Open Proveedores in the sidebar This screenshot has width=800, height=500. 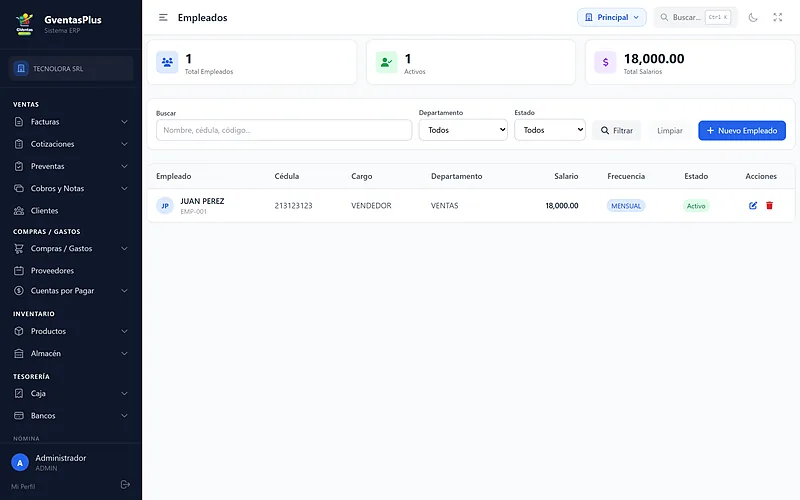click(71, 271)
